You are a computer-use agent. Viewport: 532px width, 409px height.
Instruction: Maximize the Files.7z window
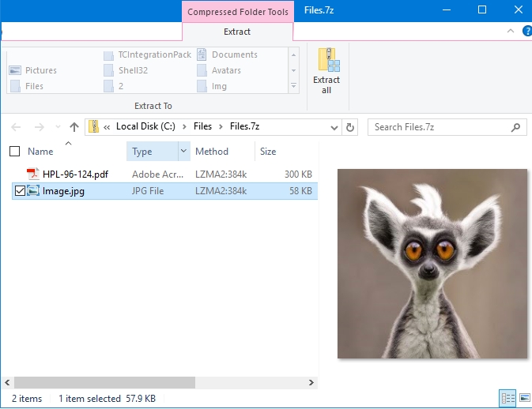pyautogui.click(x=482, y=9)
